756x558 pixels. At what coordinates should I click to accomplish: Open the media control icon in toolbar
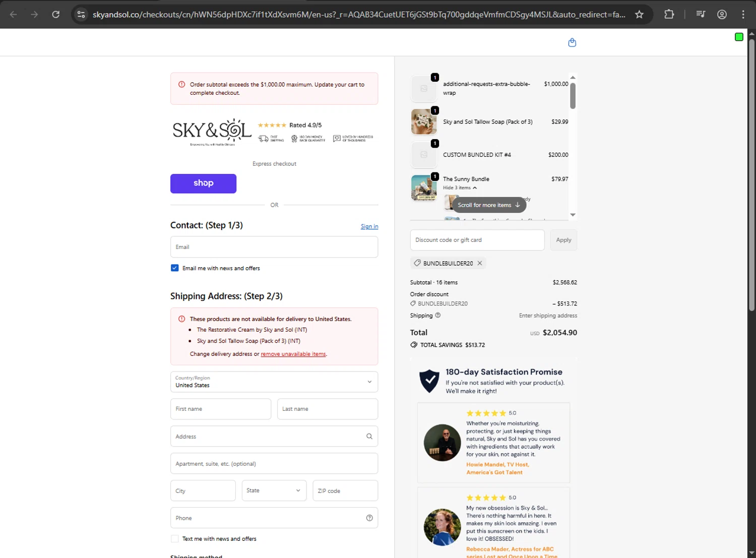point(701,15)
